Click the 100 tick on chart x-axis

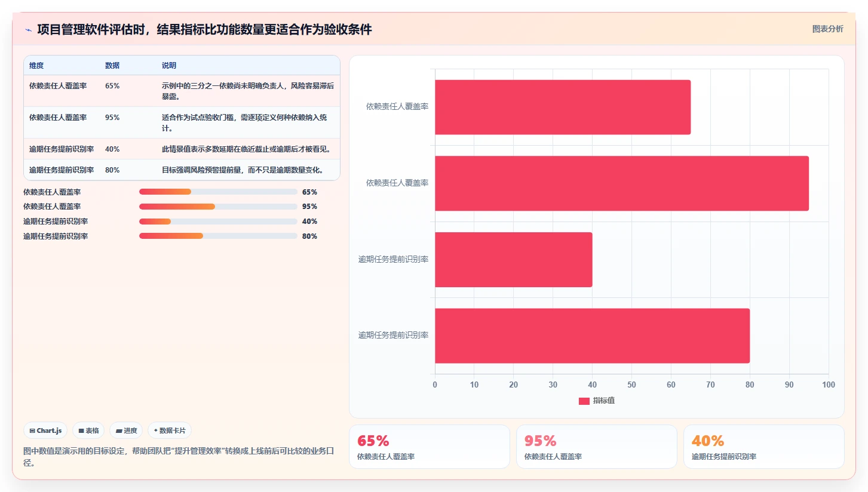pos(829,385)
